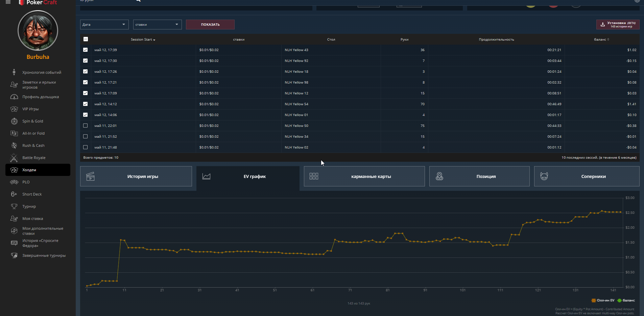The image size is (644, 316).
Task: Click the Соперники face icon
Action: point(544,176)
